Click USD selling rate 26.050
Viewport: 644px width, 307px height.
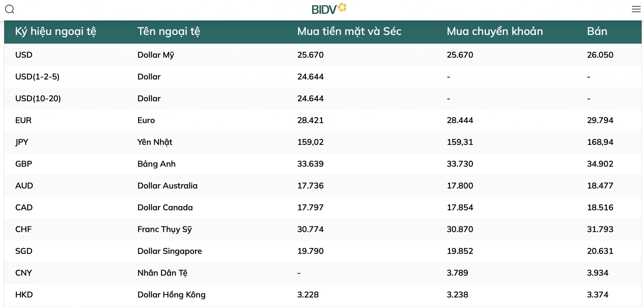(x=600, y=55)
